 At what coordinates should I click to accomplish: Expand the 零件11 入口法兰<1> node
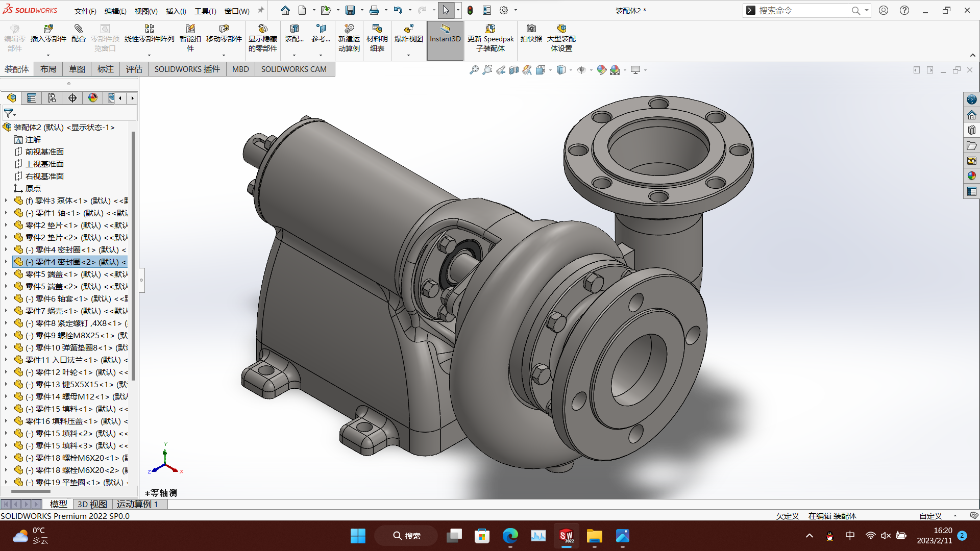click(6, 360)
